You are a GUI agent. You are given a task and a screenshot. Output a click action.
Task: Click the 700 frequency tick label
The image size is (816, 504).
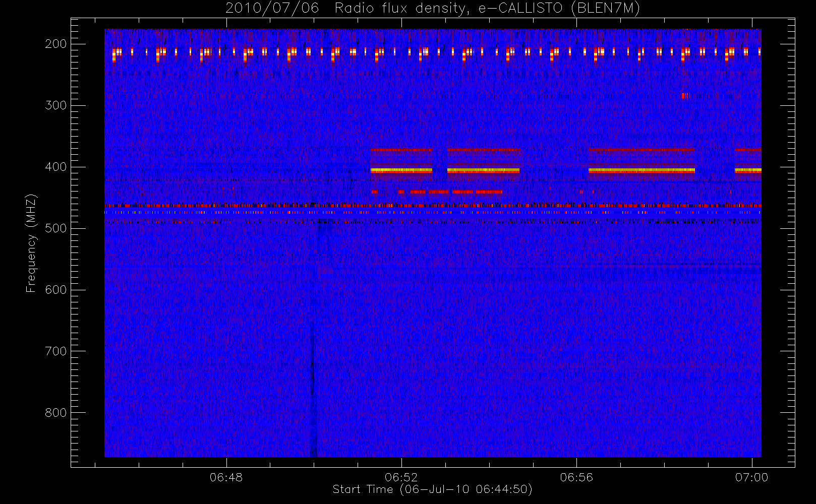pos(55,351)
